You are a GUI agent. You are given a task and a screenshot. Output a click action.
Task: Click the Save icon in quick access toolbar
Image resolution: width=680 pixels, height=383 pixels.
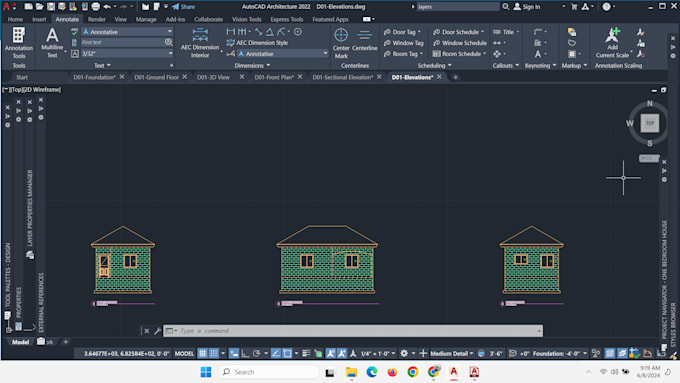pos(51,7)
